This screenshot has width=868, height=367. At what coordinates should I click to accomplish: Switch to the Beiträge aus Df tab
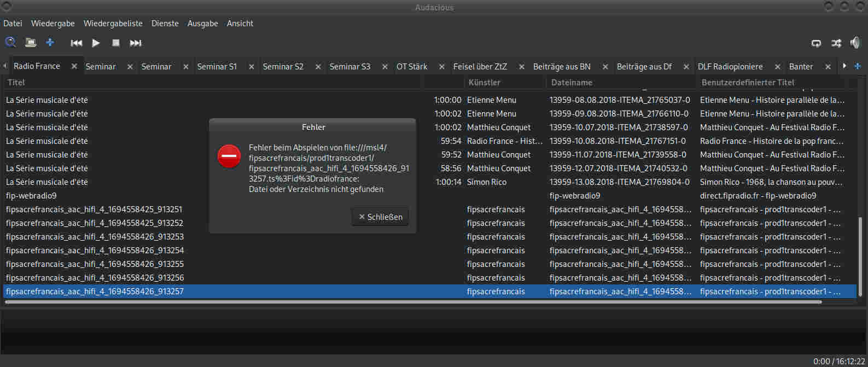pos(644,67)
